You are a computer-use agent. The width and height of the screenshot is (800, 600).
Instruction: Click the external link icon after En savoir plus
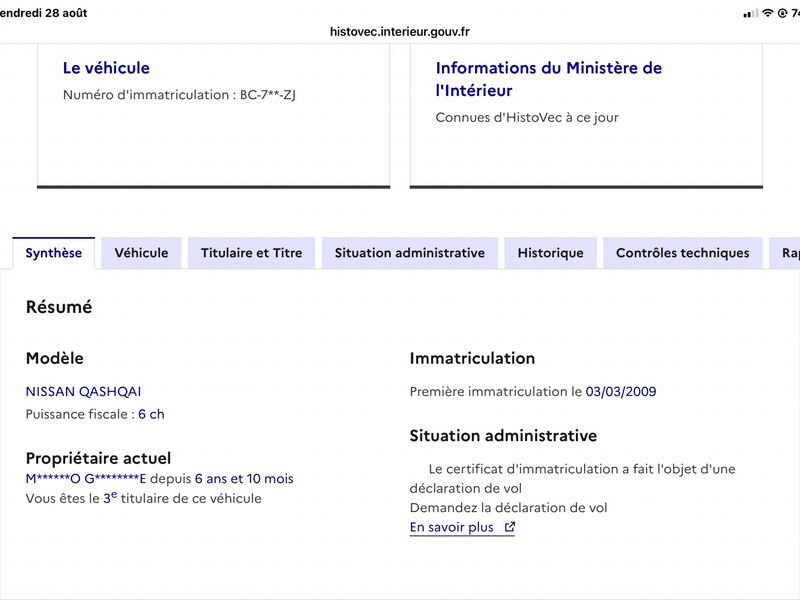pos(510,527)
